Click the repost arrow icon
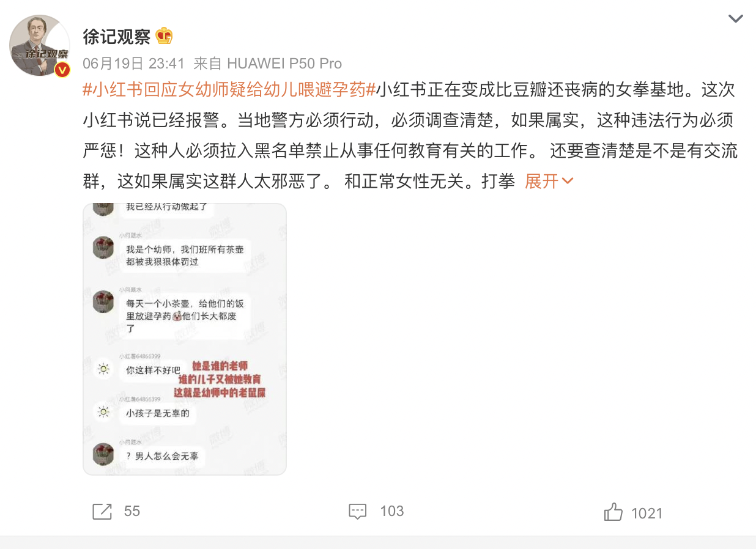This screenshot has width=756, height=549. 102,512
